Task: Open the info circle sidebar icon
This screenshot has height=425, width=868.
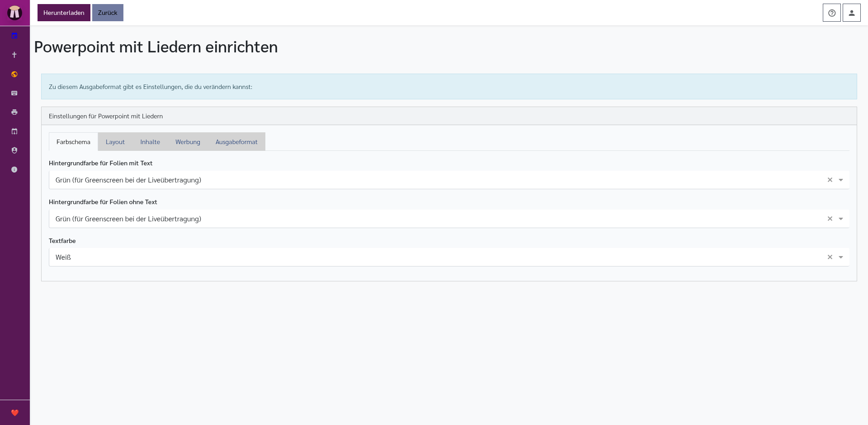Action: (x=14, y=169)
